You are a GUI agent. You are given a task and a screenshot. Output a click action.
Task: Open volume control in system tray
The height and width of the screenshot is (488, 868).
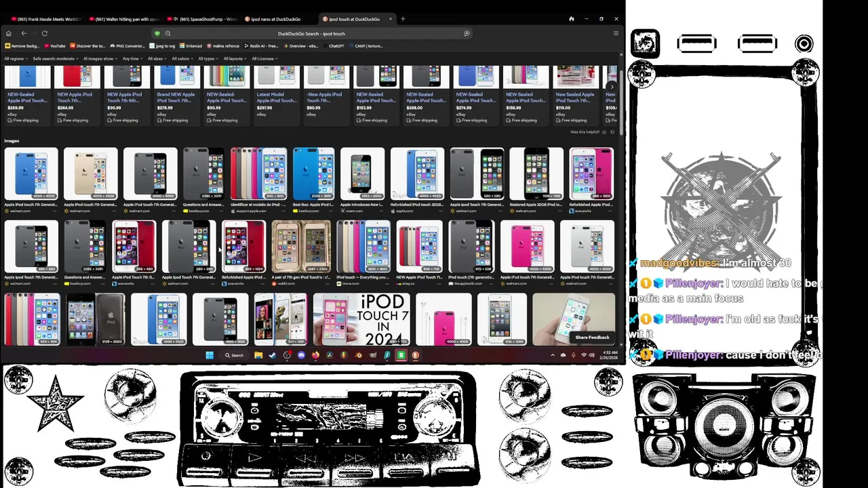click(x=592, y=355)
